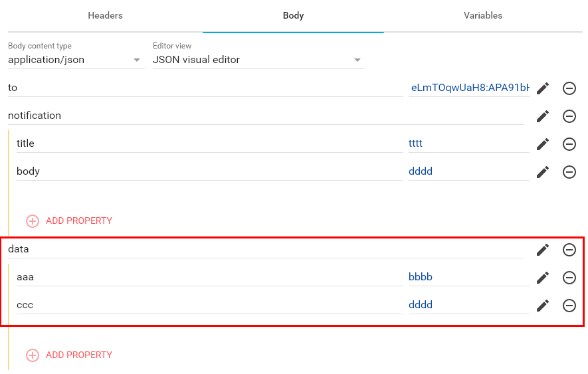Image resolution: width=588 pixels, height=374 pixels.
Task: Click the ccc value 'dddd' field
Action: 469,305
